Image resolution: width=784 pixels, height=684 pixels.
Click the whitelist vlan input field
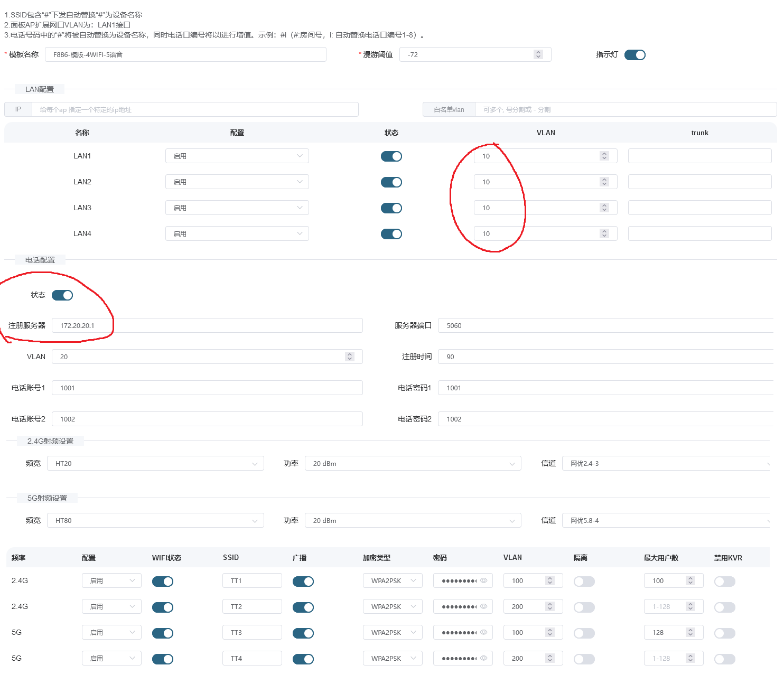point(625,109)
